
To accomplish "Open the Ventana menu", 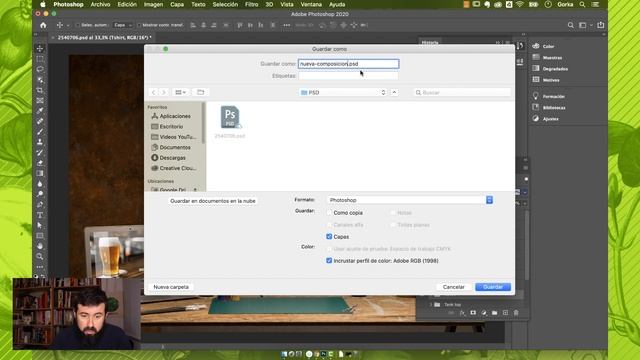I will 311,4.
